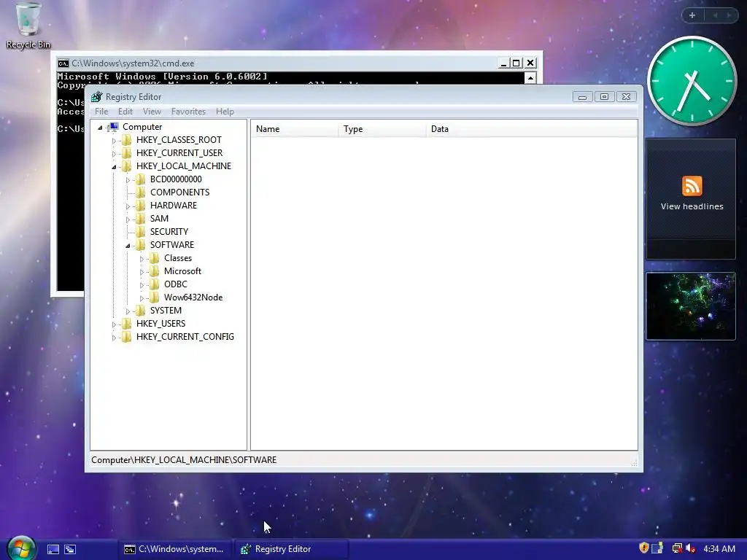Collapse the Computer root node

point(100,127)
